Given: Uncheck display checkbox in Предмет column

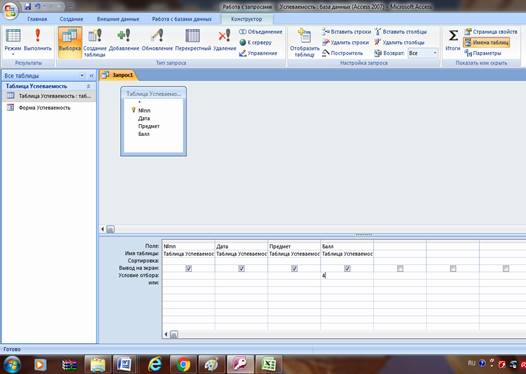Looking at the screenshot, I should tap(294, 268).
